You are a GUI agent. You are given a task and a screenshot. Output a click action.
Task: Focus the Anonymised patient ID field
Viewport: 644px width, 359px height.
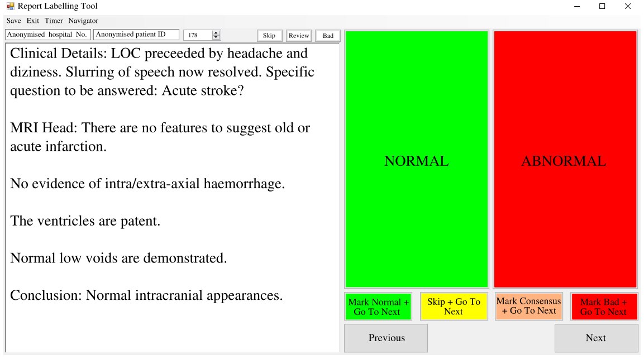[136, 35]
